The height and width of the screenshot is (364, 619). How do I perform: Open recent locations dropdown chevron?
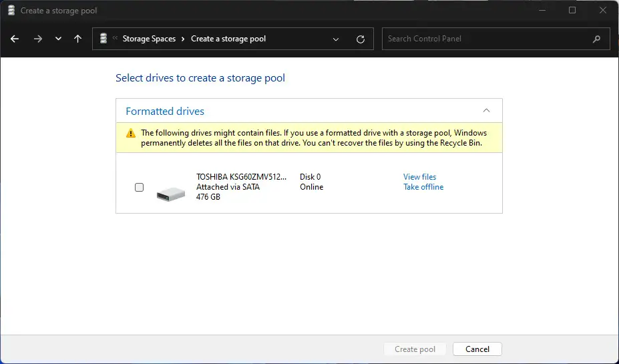(58, 39)
